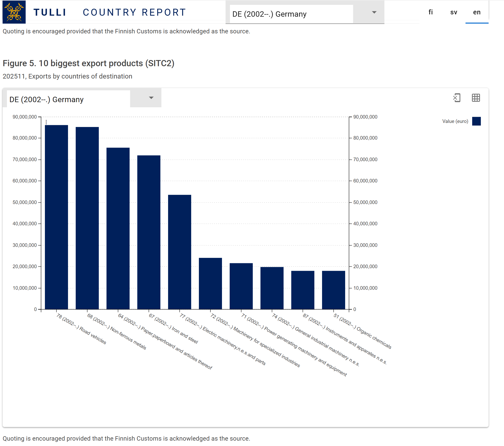Click the Excel export icon

(x=457, y=98)
